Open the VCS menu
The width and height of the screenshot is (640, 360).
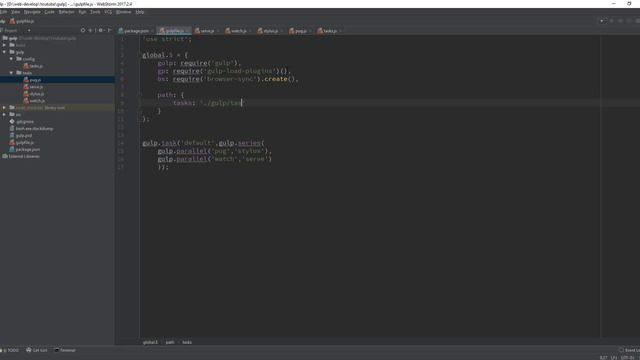108,12
